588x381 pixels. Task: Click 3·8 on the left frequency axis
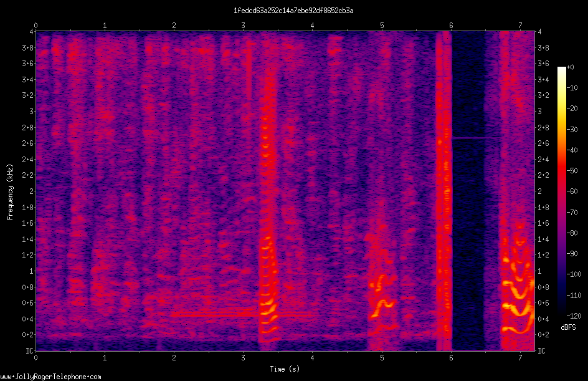tap(27, 47)
